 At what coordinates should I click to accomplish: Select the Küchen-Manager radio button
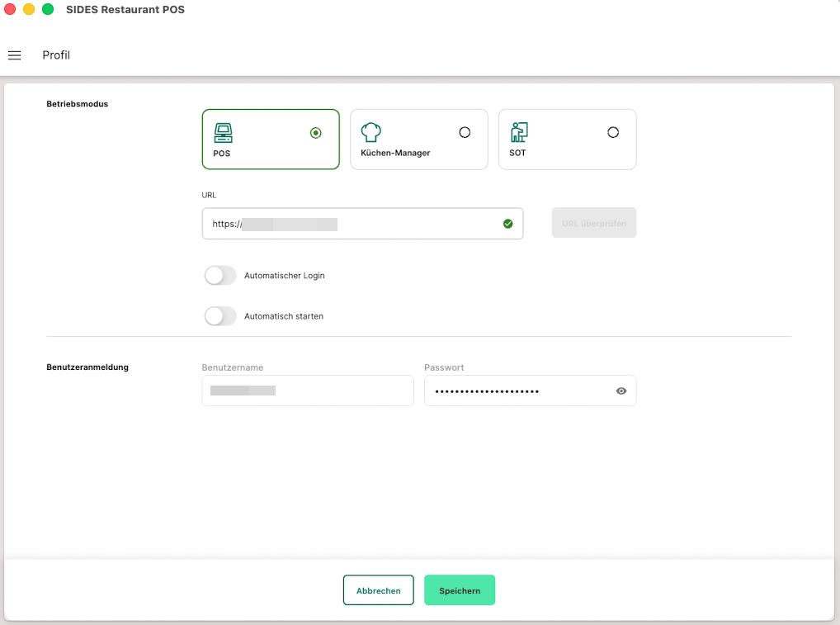(465, 132)
